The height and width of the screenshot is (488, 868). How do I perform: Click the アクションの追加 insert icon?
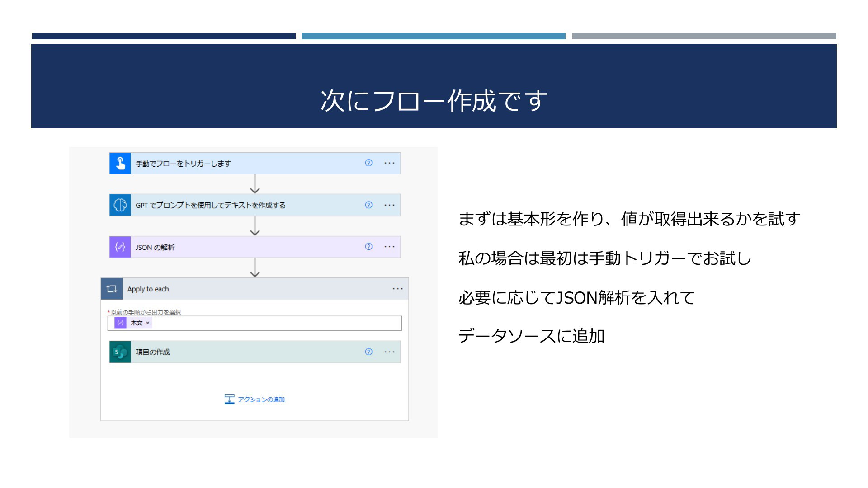tap(230, 399)
